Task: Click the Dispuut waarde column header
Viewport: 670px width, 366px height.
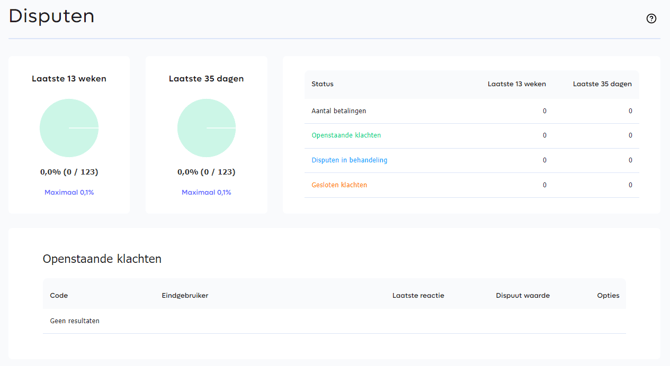Action: [x=523, y=296]
